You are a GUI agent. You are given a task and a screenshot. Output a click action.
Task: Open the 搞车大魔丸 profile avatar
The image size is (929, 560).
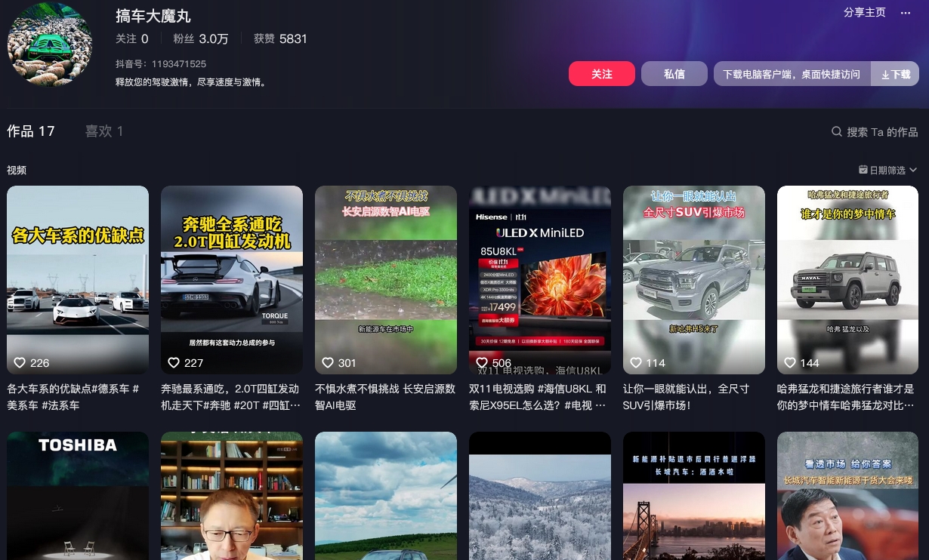click(50, 45)
